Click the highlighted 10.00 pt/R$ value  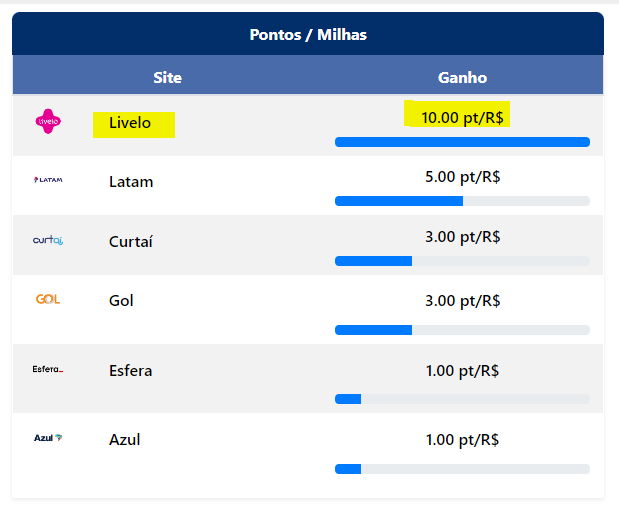pyautogui.click(x=461, y=117)
